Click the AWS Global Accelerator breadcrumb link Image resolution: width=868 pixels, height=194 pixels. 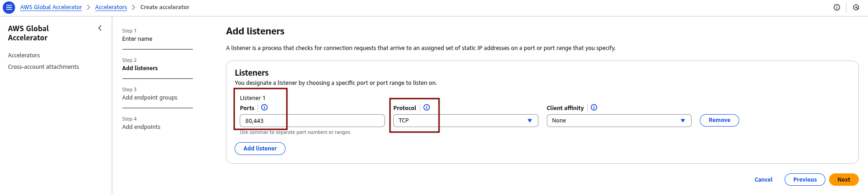[x=51, y=7]
